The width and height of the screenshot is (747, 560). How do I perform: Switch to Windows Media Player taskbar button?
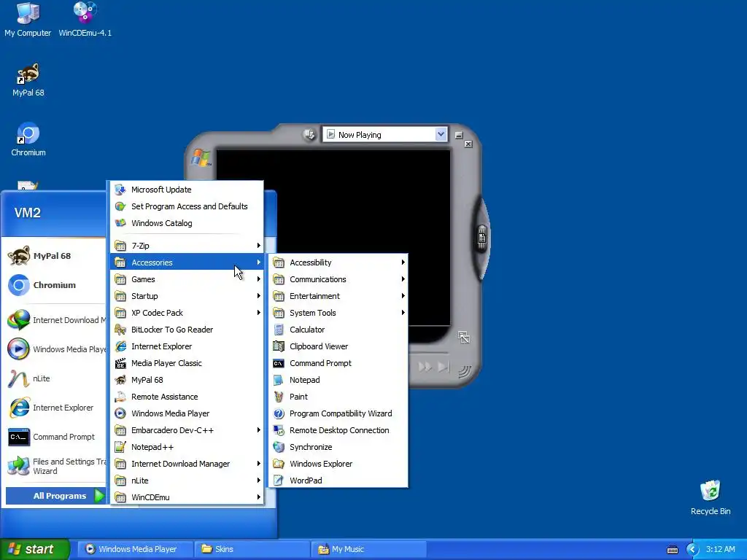click(136, 549)
